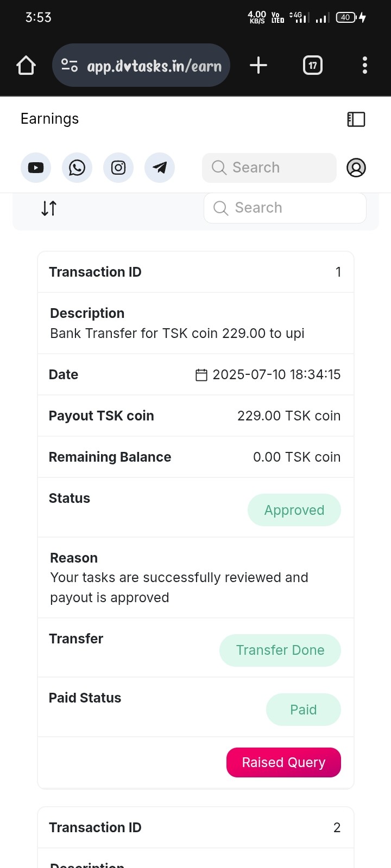Tap the site settings icon in address bar
This screenshot has width=391, height=868.
tap(70, 66)
